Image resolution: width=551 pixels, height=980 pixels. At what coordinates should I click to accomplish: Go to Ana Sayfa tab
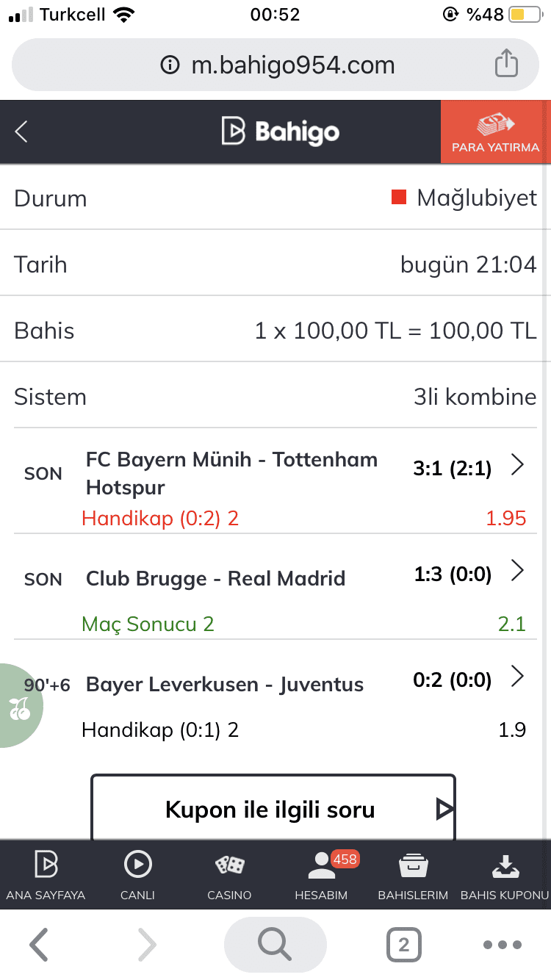[x=46, y=875]
